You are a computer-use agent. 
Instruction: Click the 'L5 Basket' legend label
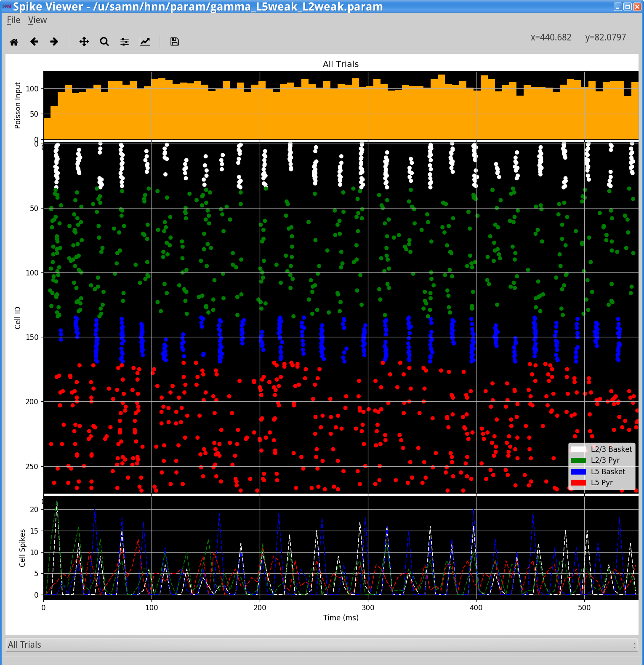608,472
